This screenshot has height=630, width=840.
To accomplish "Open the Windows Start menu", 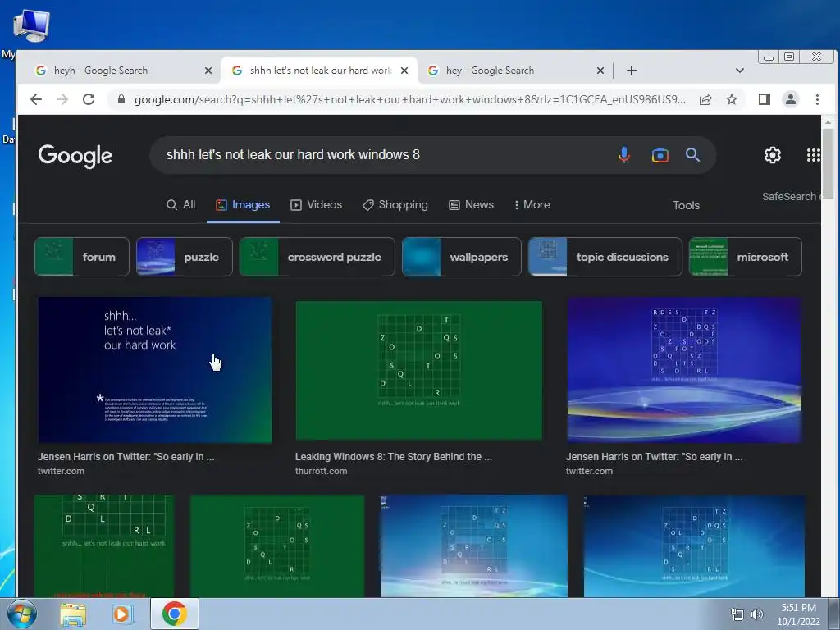I will click(21, 614).
